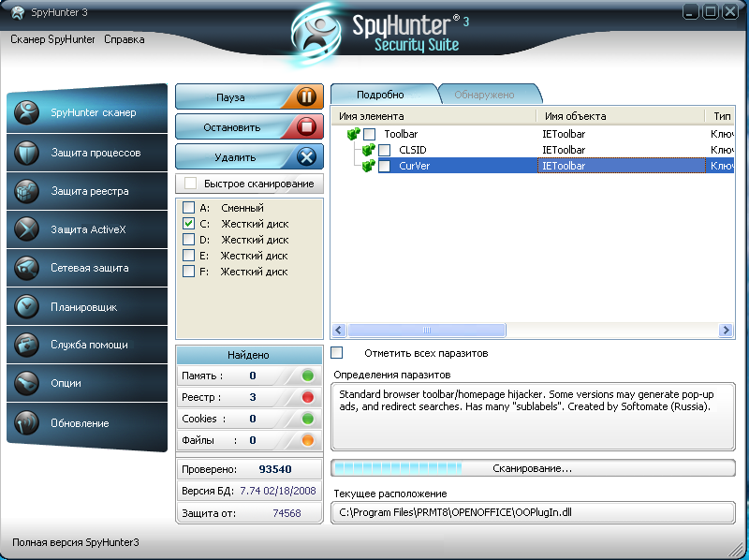Open the Планировщик panel
Screen dimensions: 749x560
click(x=87, y=307)
